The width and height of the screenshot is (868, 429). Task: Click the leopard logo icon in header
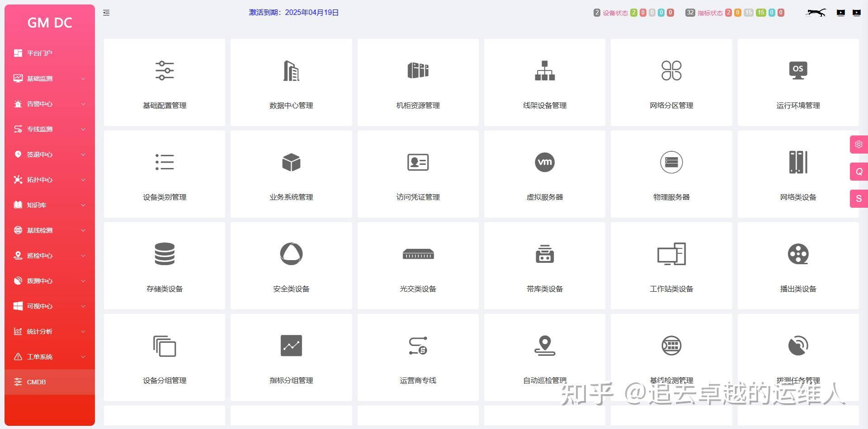coord(816,13)
